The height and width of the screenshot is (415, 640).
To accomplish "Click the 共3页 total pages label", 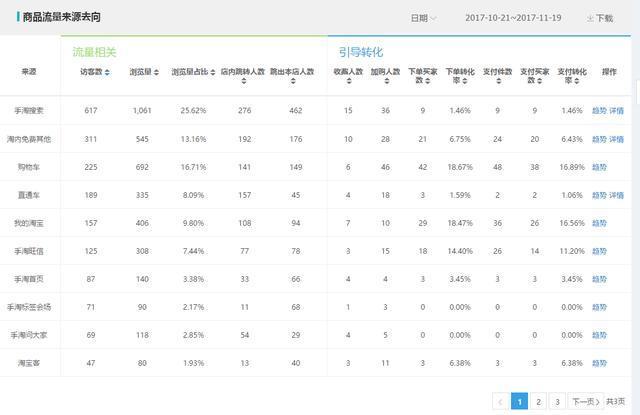I will coord(616,402).
